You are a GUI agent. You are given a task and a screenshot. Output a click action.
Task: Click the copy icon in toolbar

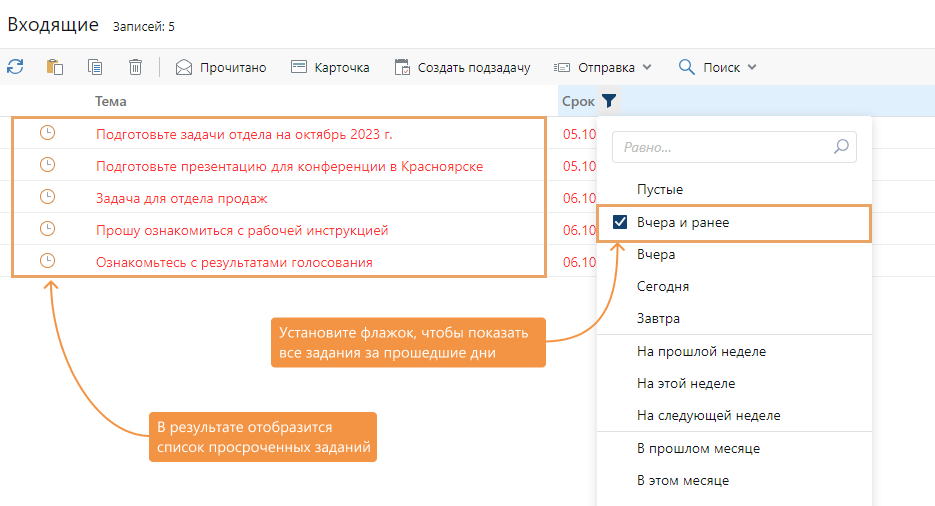pos(95,67)
